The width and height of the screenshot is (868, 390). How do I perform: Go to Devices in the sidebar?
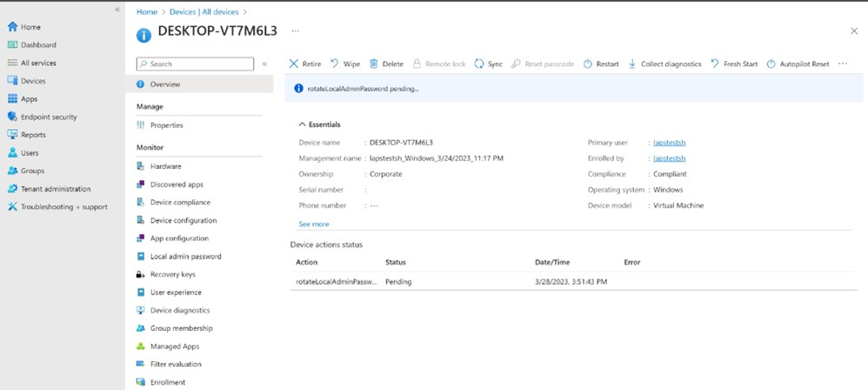click(x=27, y=81)
